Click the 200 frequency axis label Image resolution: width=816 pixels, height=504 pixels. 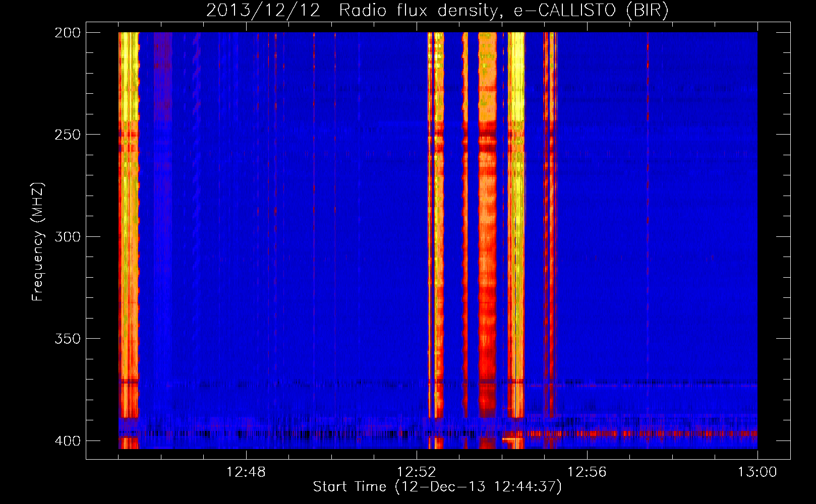tap(68, 33)
